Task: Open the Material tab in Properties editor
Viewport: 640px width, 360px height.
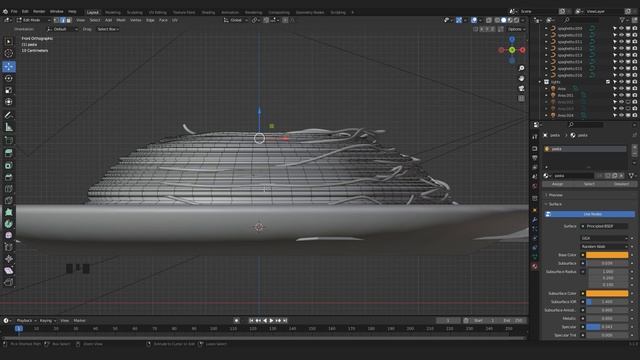Action: click(x=535, y=266)
